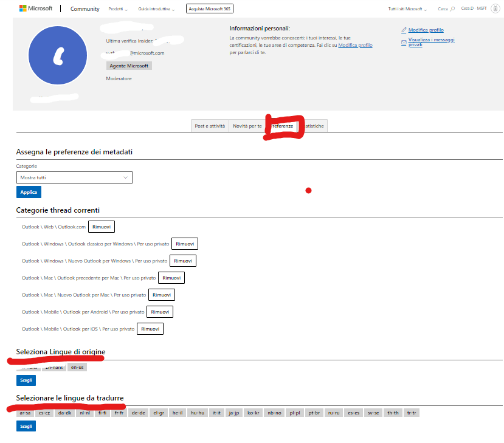The height and width of the screenshot is (443, 504).
Task: Click the pencil icon beside Modifica profilo
Action: click(404, 30)
